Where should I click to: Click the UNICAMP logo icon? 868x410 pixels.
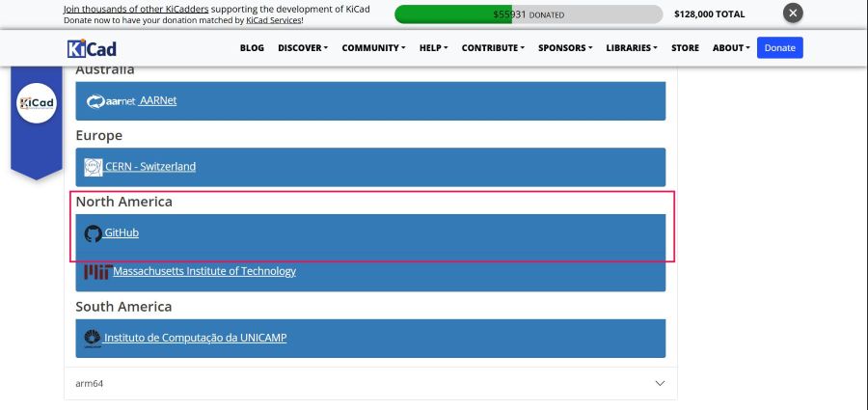point(93,339)
